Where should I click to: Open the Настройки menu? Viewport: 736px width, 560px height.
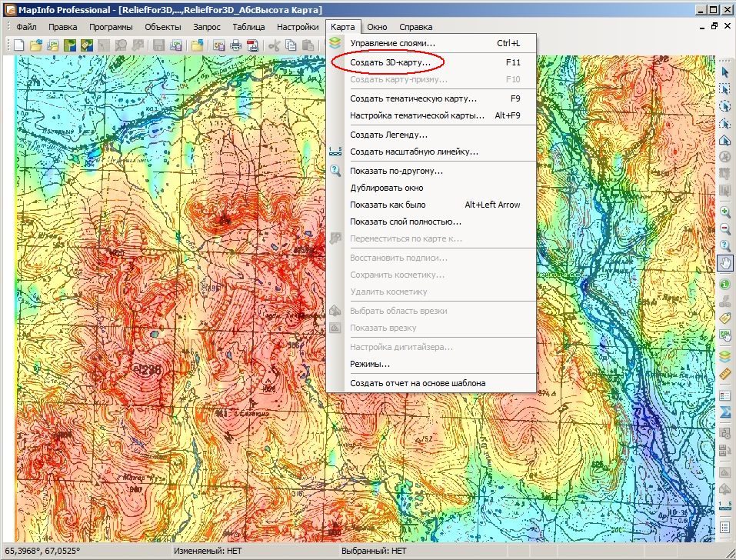point(298,27)
